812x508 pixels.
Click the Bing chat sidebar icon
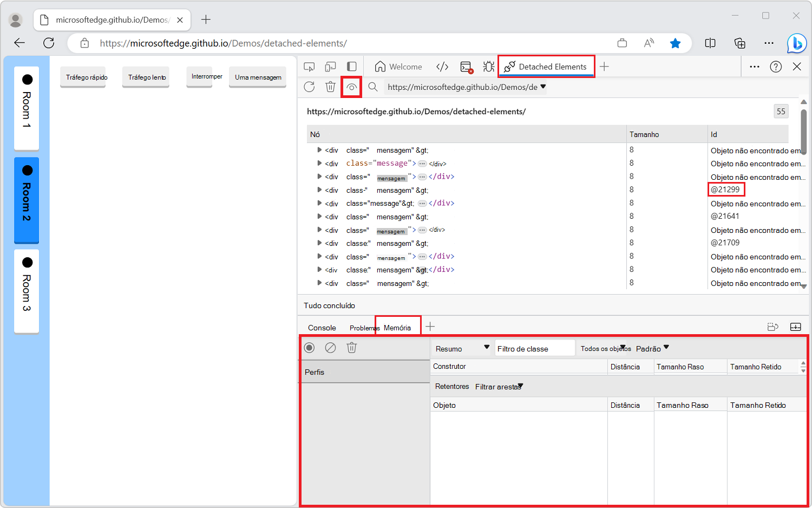coord(797,43)
